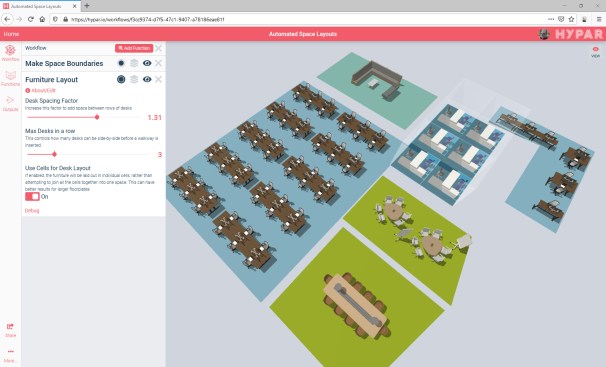
Task: Turn off Use Cells for Desk Layout switch
Action: (x=32, y=197)
